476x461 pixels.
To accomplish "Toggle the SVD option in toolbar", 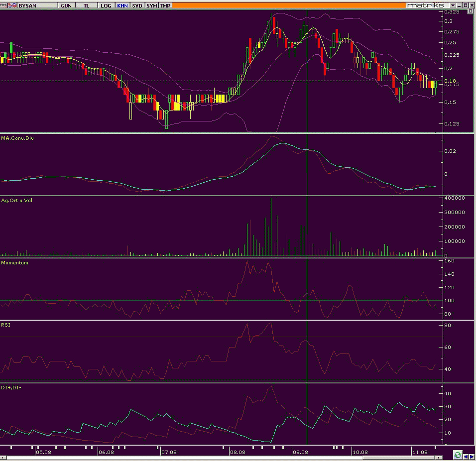I will [137, 5].
